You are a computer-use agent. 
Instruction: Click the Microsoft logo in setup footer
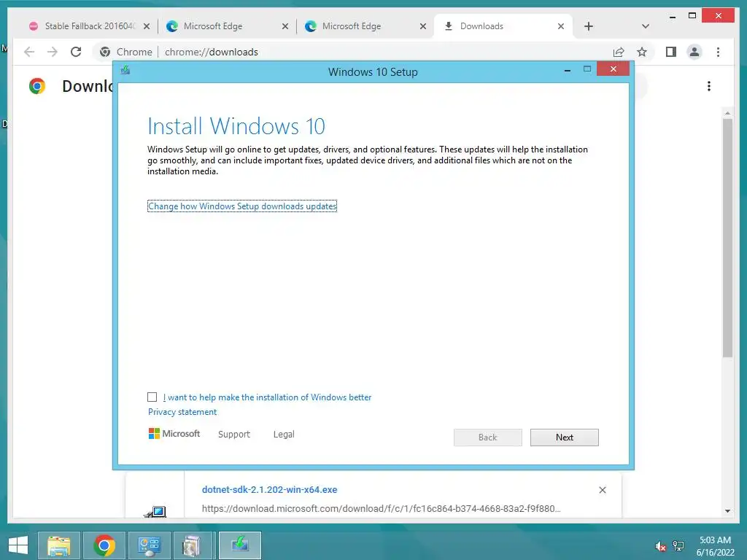click(174, 434)
